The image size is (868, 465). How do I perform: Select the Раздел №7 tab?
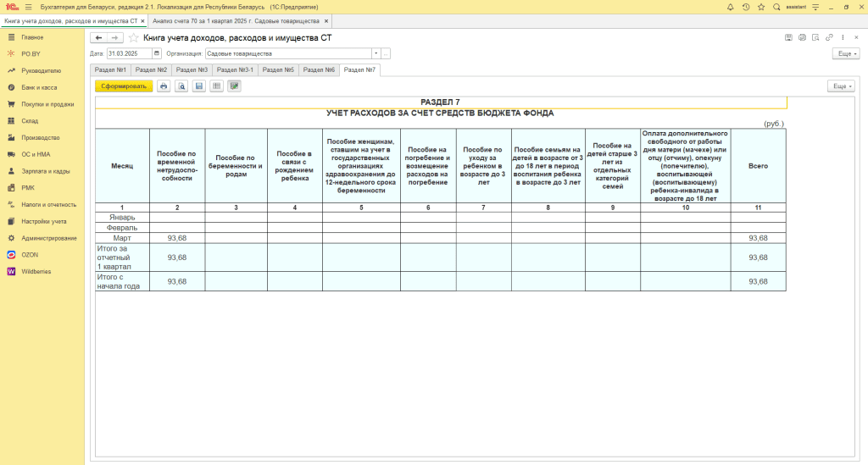click(x=359, y=69)
